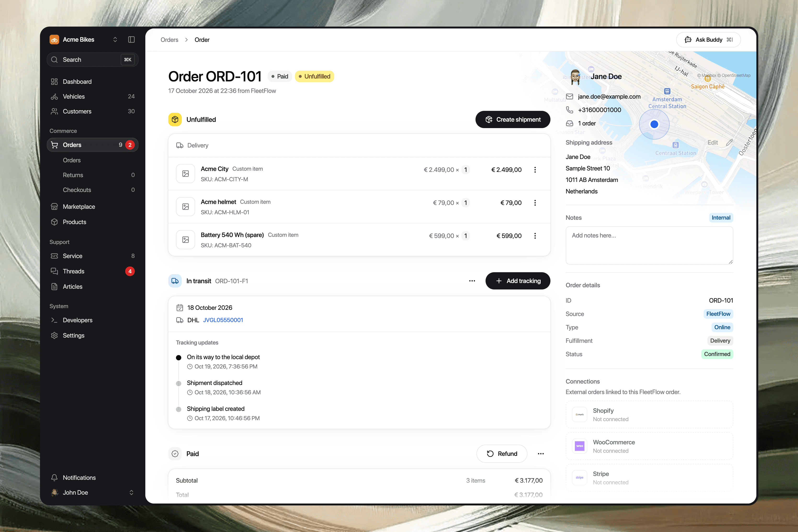Click the Service ticket icon
The height and width of the screenshot is (532, 798).
54,256
